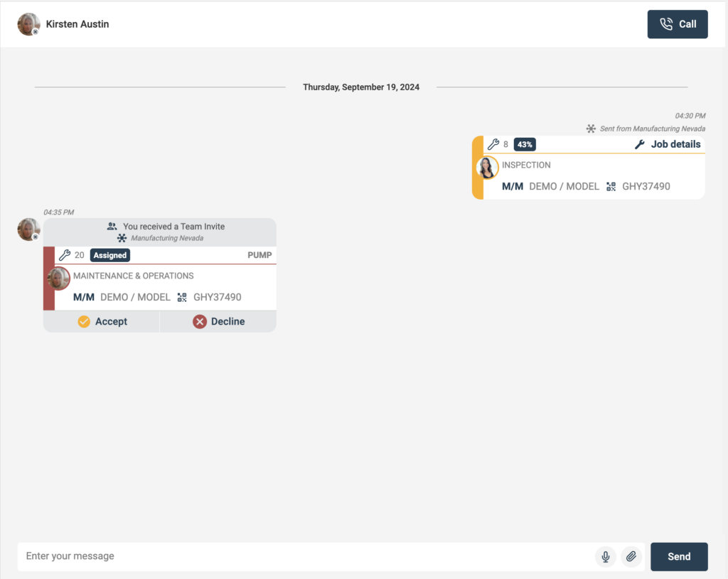Click the sender avatar next to the team invite
The height and width of the screenshot is (579, 728).
[x=28, y=229]
